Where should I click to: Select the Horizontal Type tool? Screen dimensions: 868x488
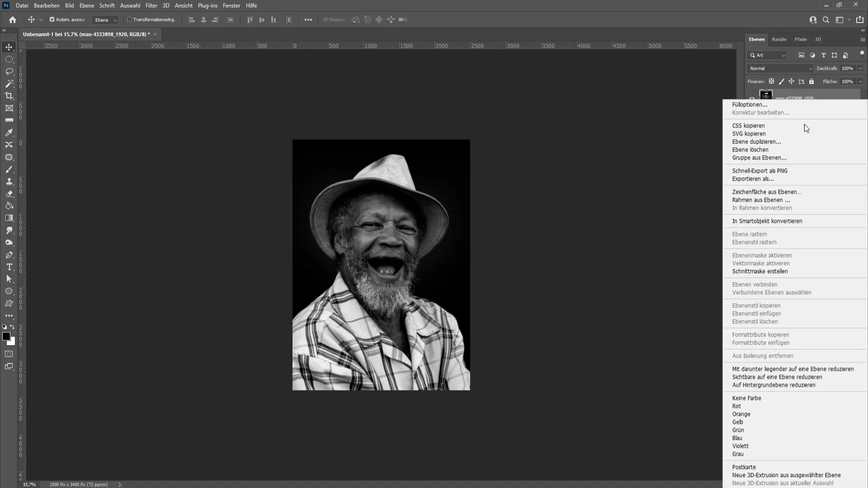click(x=9, y=267)
